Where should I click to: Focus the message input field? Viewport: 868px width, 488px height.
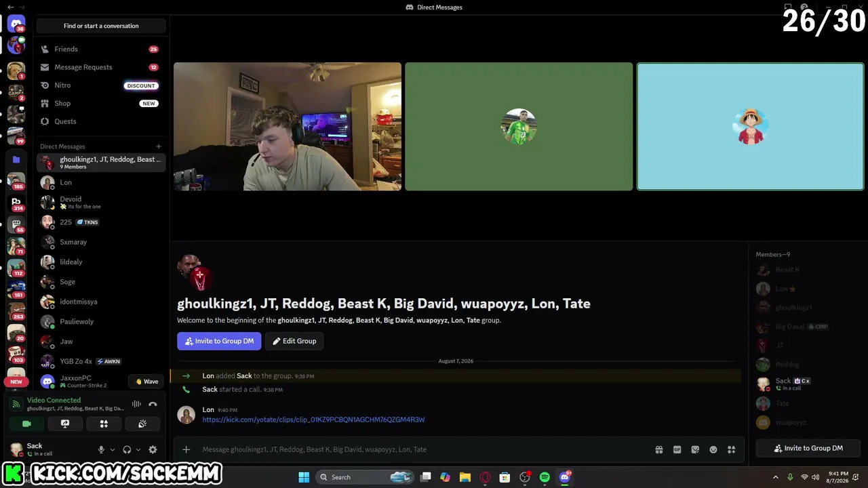[420, 449]
